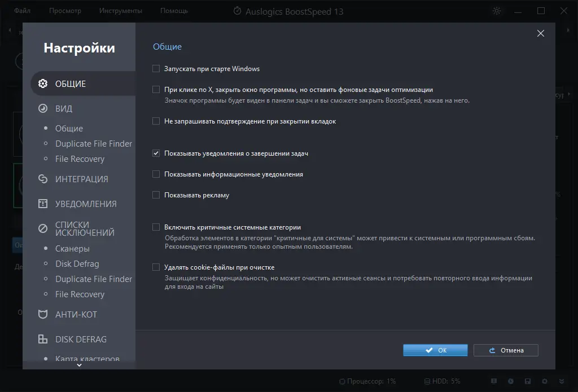The height and width of the screenshot is (392, 578).
Task: Click the brightness theme icon in title bar
Action: click(497, 11)
